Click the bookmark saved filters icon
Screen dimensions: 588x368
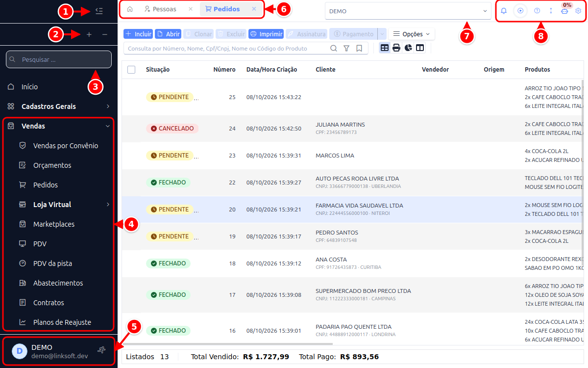point(359,48)
